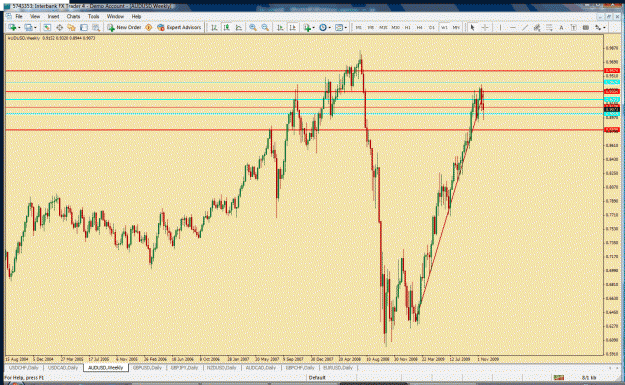Open the Insert menu
This screenshot has width=625, height=385.
[x=53, y=16]
